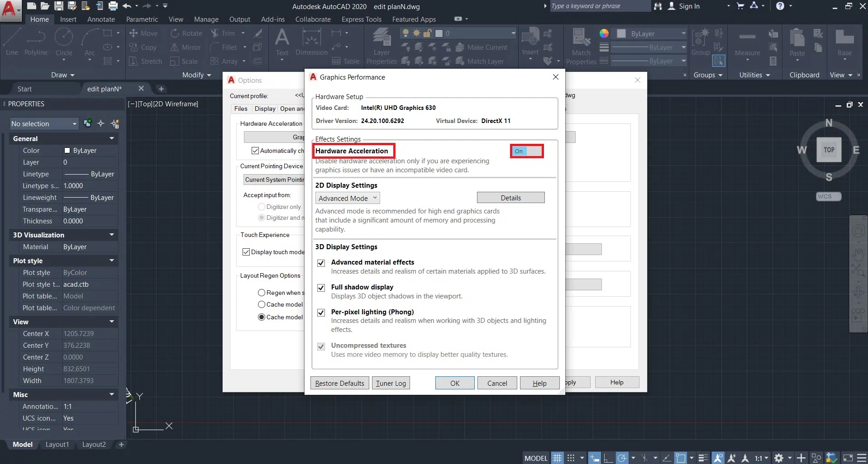This screenshot has height=464, width=868.
Task: Uncheck Full shadow display option
Action: [x=321, y=288]
